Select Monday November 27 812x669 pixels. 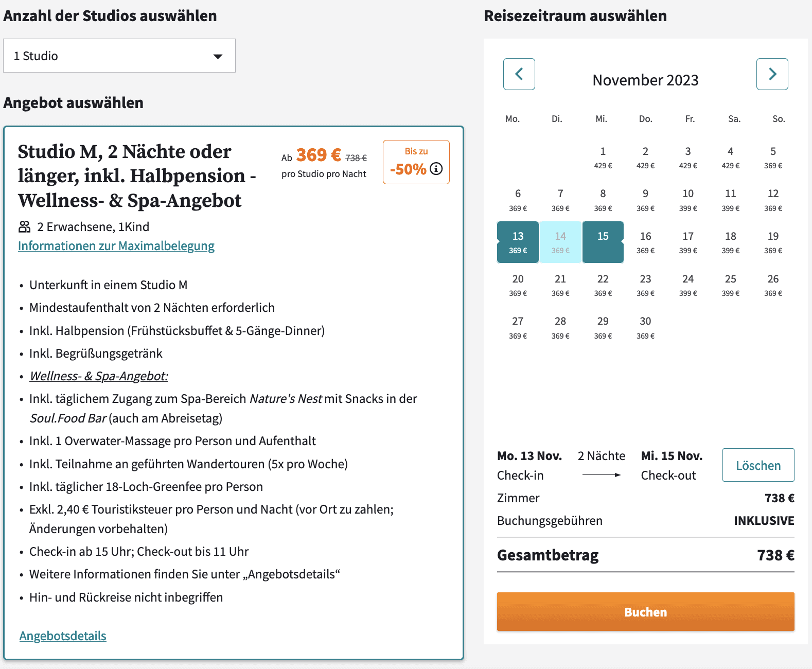(518, 327)
